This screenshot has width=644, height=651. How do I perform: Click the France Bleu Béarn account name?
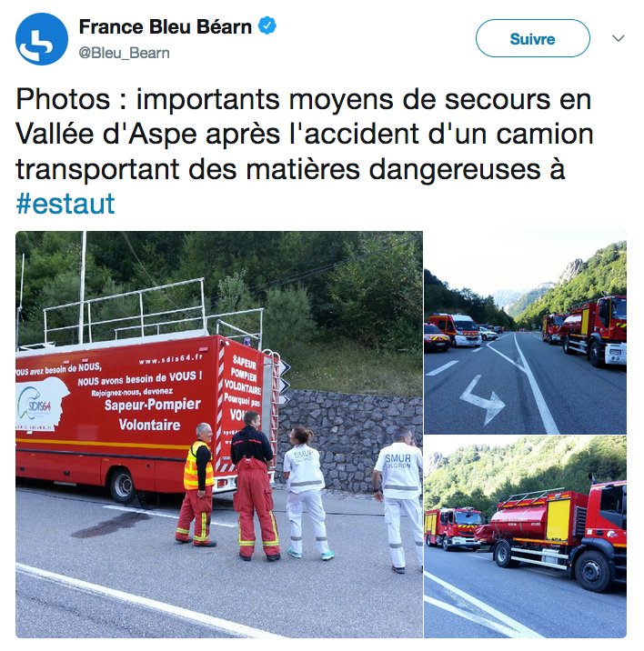165,27
